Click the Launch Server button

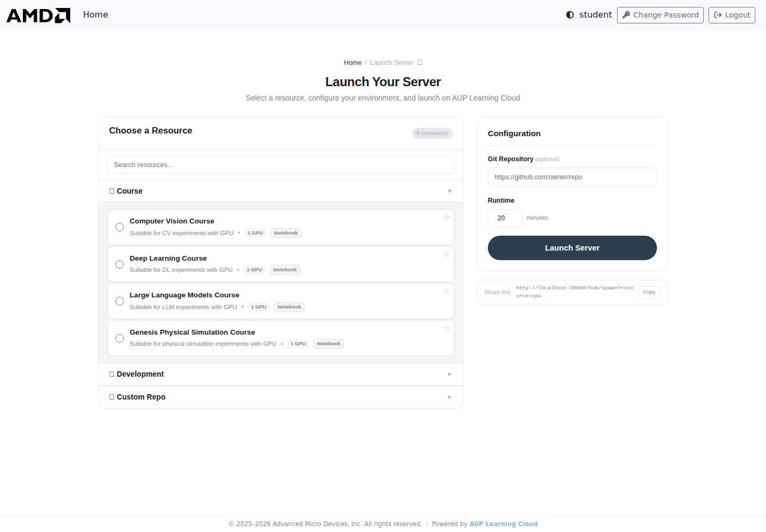coord(572,248)
